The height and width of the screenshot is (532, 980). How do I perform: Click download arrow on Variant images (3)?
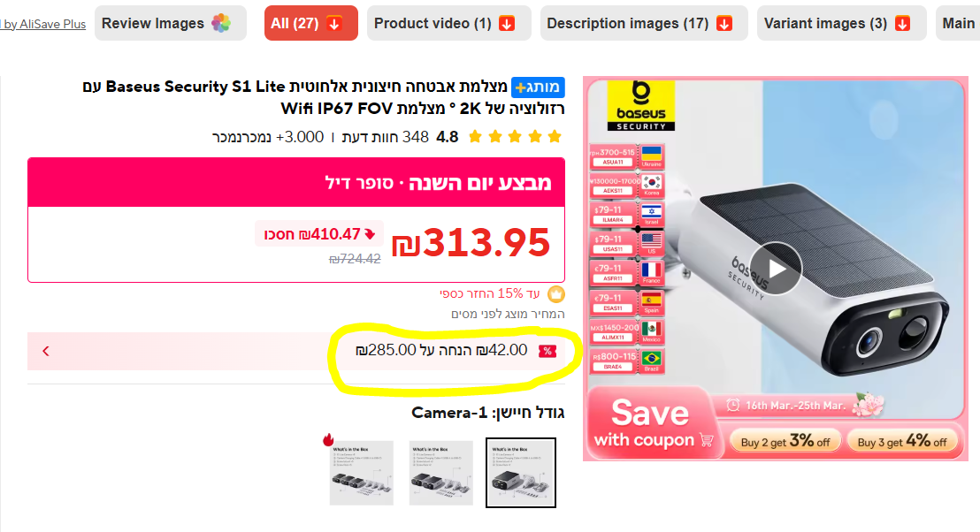coord(902,24)
